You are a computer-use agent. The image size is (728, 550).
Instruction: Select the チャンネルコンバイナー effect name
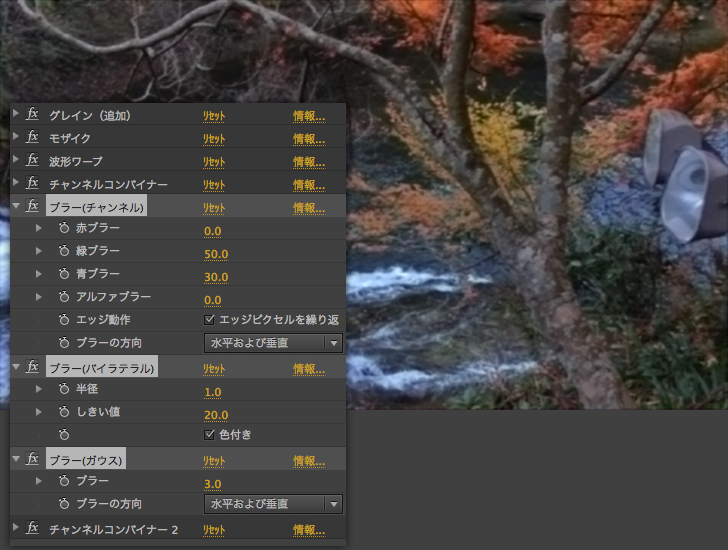[108, 184]
